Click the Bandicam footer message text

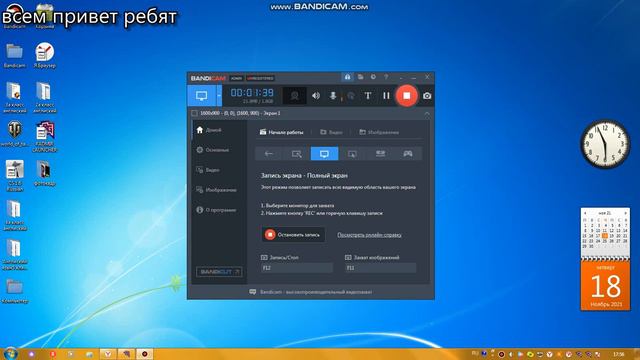pyautogui.click(x=316, y=292)
